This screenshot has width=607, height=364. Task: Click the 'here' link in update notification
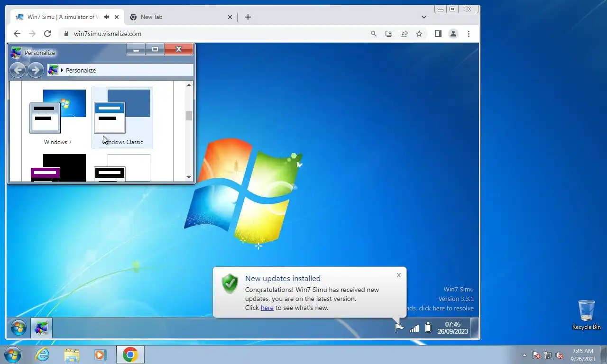click(x=267, y=308)
